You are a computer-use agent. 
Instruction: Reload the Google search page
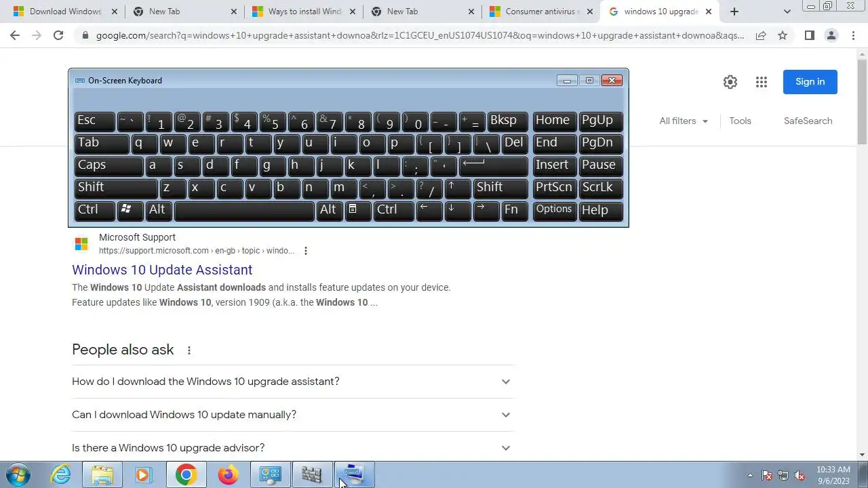[x=58, y=35]
